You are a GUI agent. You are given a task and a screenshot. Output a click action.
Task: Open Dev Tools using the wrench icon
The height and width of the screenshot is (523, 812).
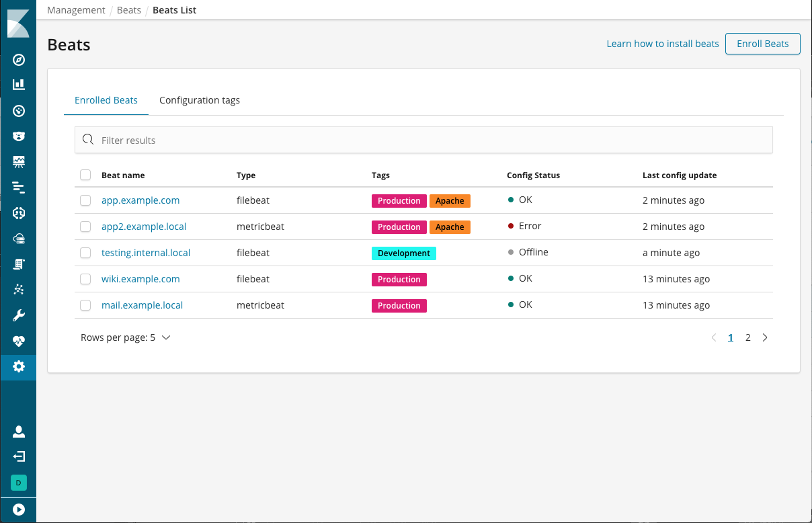[18, 315]
